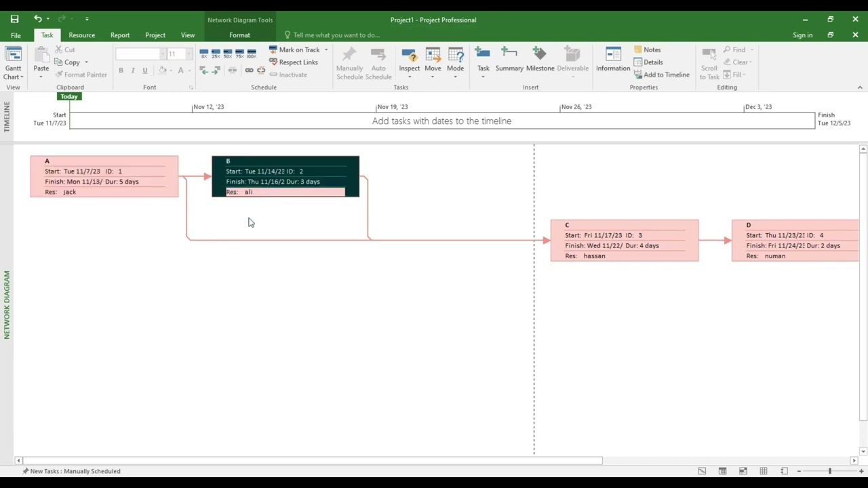Viewport: 868px width, 488px height.
Task: Open Customize Quick Access Toolbar dropdown
Action: [87, 19]
